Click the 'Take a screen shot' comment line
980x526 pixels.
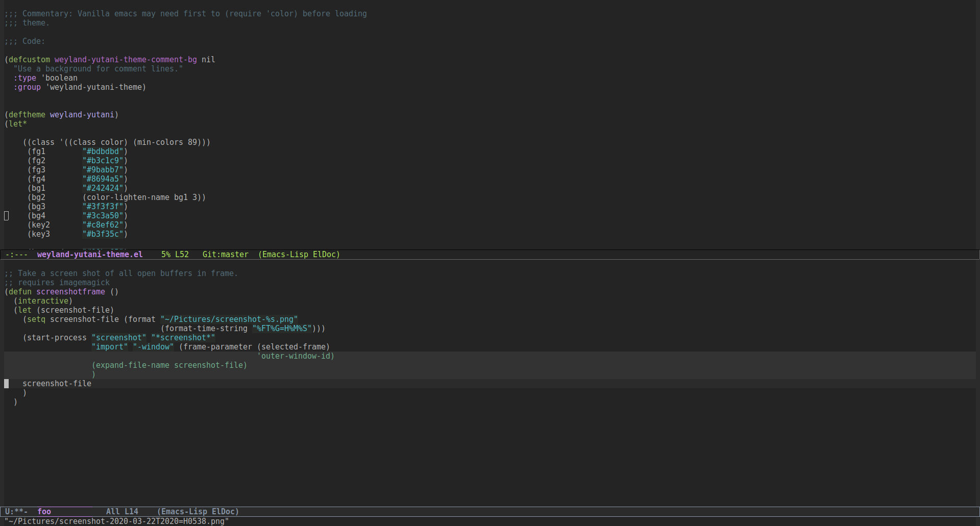[x=121, y=273]
